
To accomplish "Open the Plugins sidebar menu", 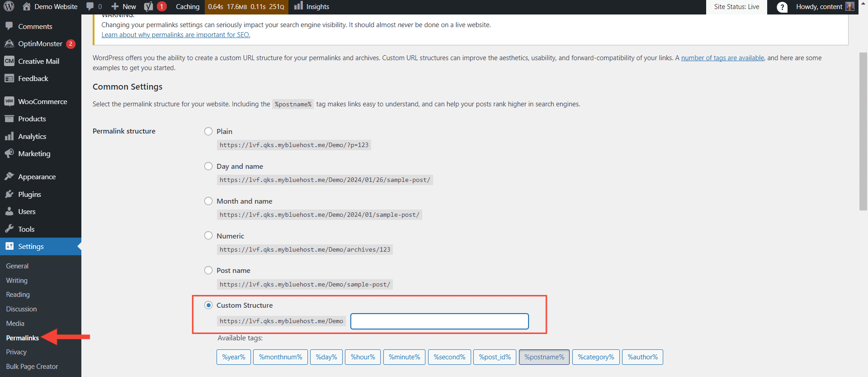I will (29, 194).
